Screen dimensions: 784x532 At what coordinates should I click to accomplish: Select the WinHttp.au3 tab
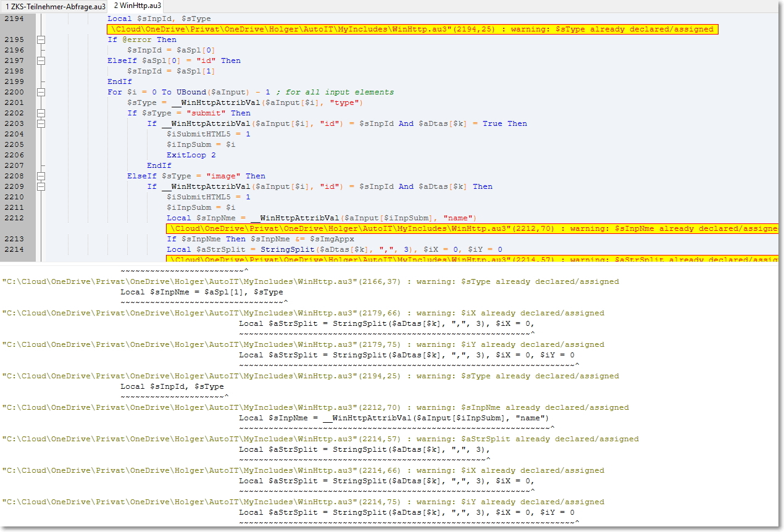[137, 6]
